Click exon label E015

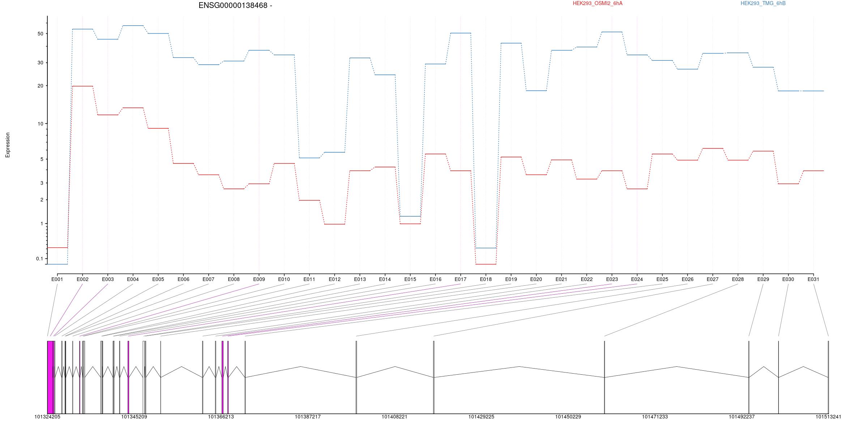410,279
